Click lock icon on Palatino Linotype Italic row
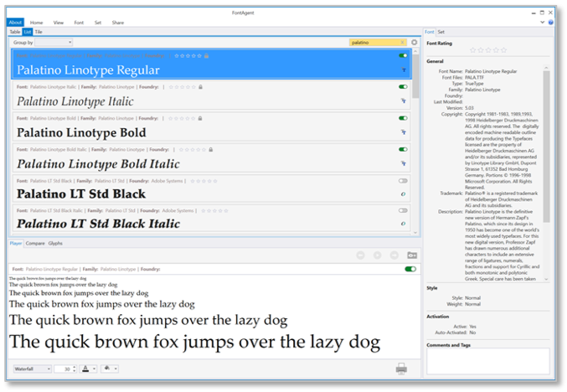Viewport: 567px width, 392px height. pyautogui.click(x=201, y=87)
